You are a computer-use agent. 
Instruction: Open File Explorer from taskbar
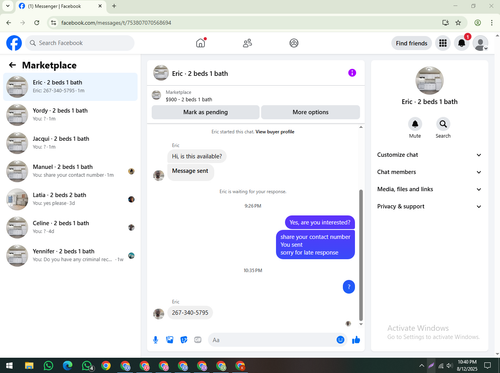point(29,366)
